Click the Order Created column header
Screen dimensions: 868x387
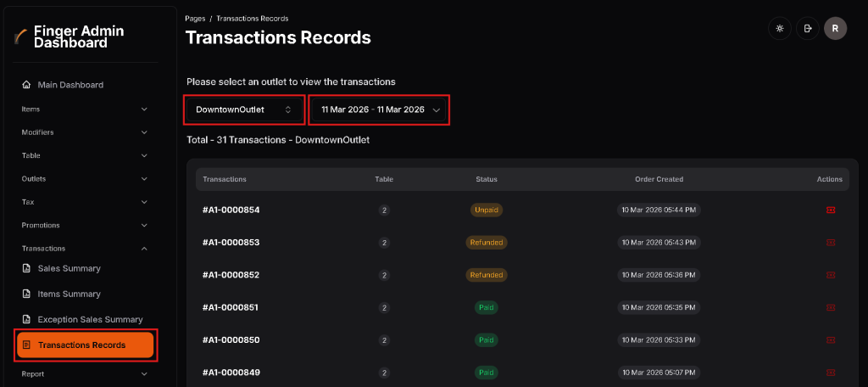(659, 179)
